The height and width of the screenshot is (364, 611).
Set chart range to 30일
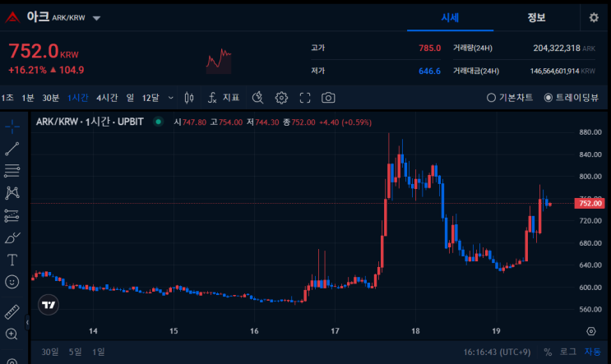click(x=50, y=352)
